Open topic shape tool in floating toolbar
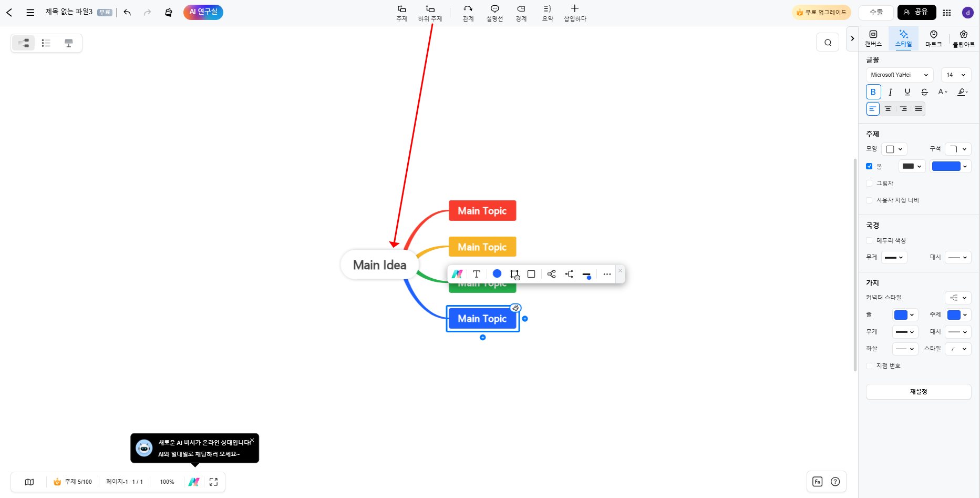 coord(514,274)
